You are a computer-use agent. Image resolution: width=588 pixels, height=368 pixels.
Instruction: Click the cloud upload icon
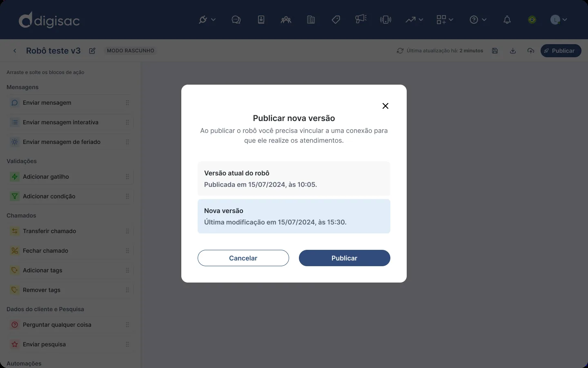coord(531,51)
